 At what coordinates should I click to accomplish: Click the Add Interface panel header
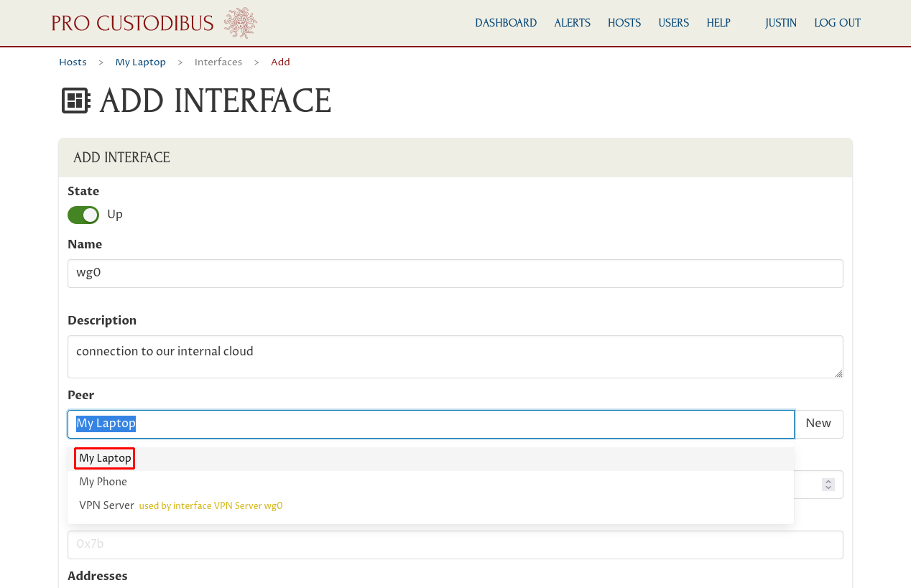coord(455,158)
